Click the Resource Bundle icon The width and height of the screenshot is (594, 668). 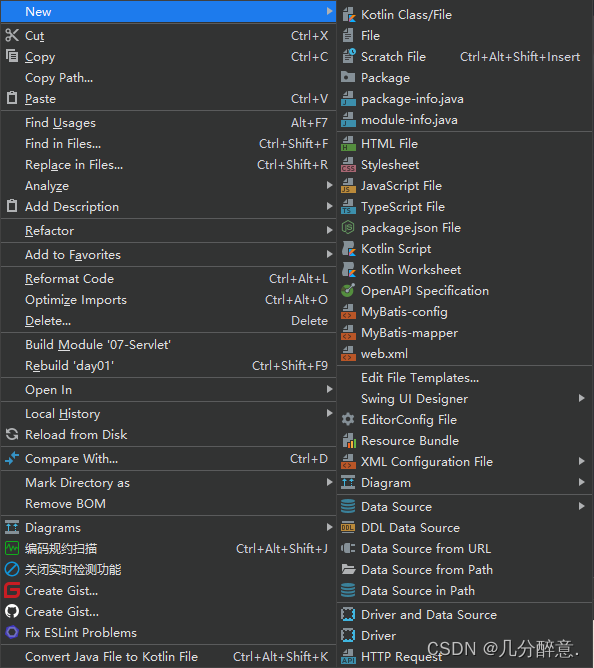348,441
